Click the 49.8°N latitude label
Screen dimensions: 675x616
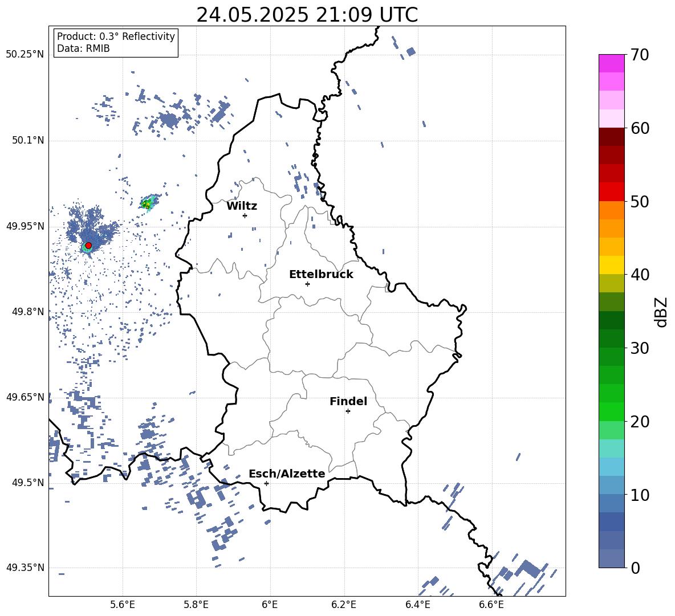point(28,312)
